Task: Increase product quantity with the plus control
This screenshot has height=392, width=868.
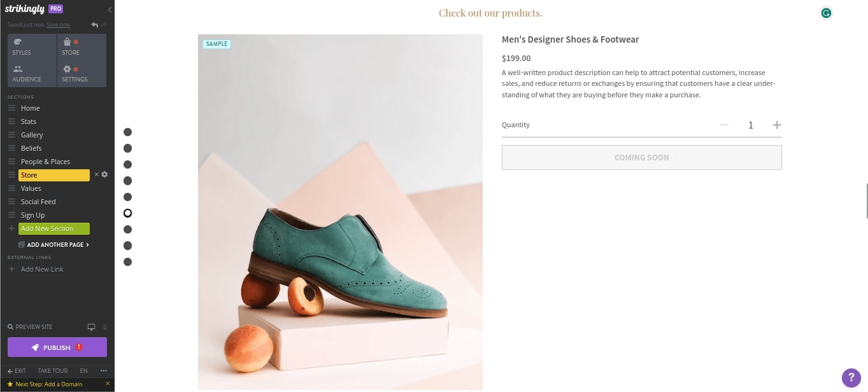Action: [x=777, y=125]
